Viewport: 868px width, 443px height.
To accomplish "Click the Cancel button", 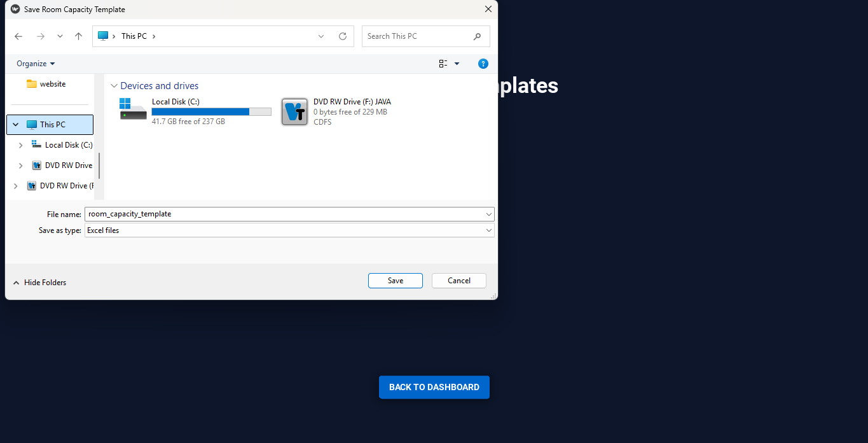I will coord(459,281).
